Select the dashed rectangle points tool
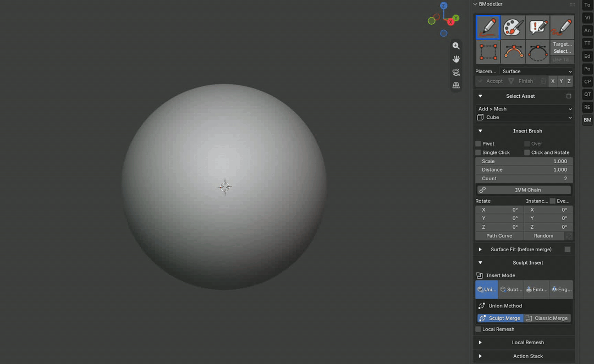 point(488,52)
